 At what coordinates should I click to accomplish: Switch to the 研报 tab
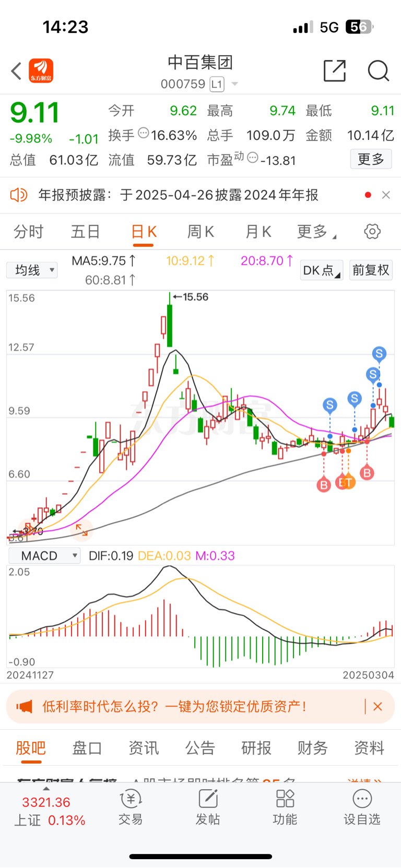click(x=256, y=748)
